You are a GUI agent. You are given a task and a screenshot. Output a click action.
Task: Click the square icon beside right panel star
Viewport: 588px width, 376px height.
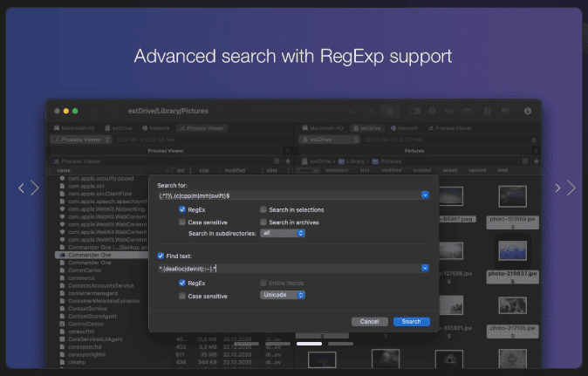tap(525, 161)
